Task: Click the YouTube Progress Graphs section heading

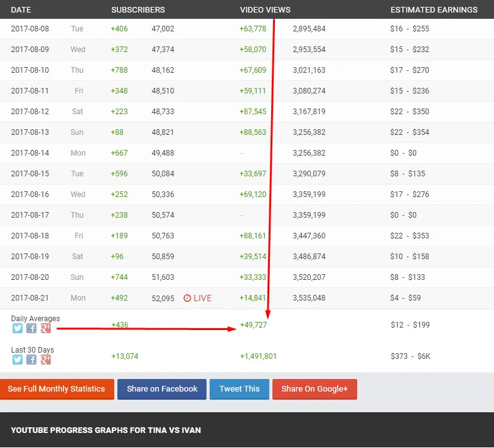Action: [105, 430]
